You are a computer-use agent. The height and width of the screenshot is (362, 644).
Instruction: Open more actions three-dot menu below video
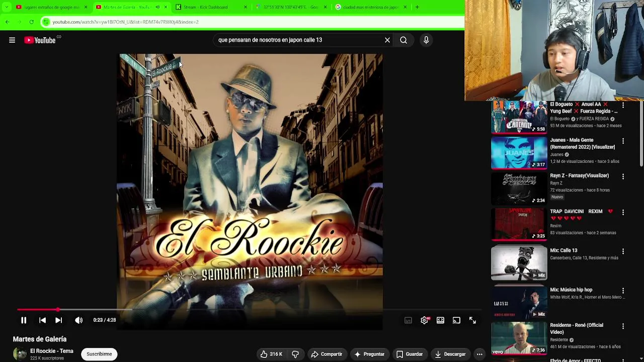(479, 354)
